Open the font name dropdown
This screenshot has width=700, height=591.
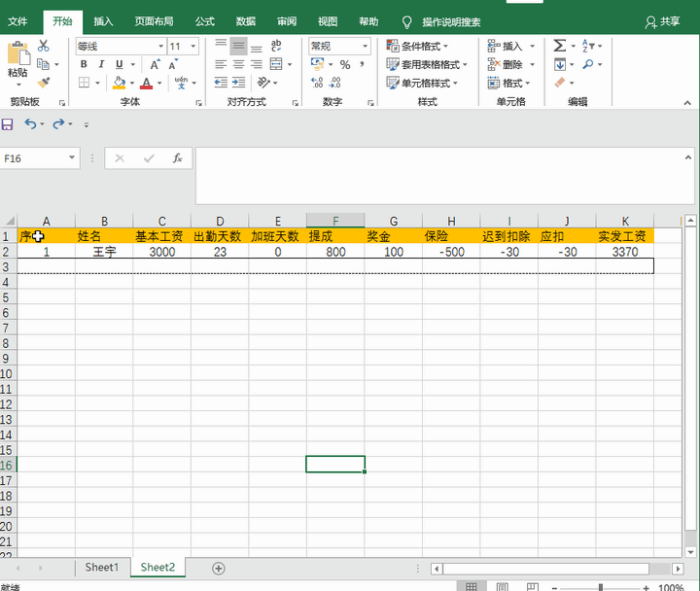[160, 46]
